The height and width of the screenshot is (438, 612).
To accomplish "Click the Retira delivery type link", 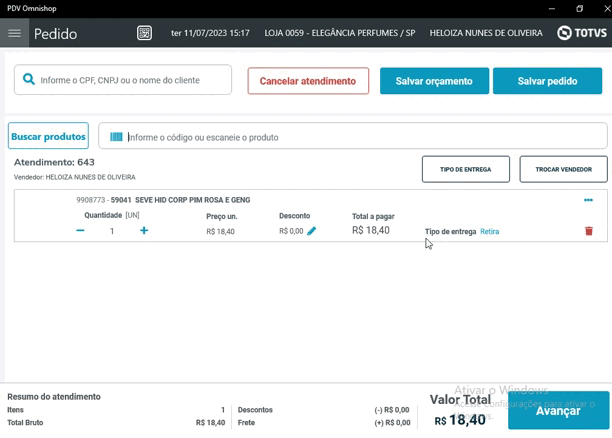I will click(489, 232).
